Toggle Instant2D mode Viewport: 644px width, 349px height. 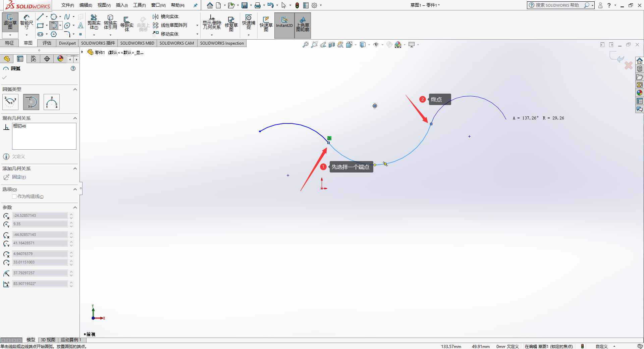284,25
